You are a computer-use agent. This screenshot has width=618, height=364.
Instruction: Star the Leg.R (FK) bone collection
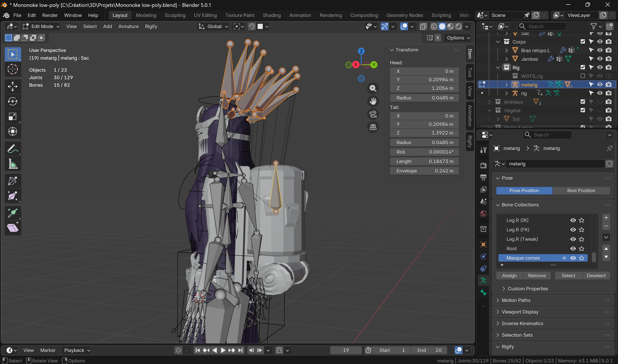click(x=581, y=230)
